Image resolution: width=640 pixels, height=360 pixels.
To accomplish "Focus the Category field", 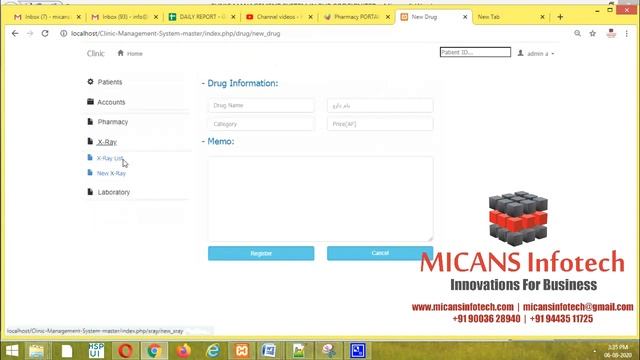I will (x=261, y=124).
